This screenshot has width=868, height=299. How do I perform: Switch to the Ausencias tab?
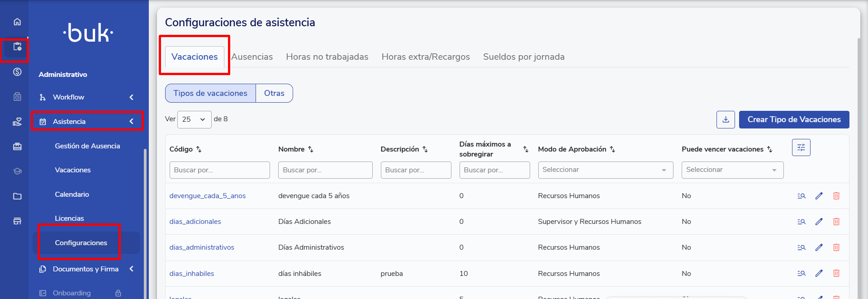[252, 57]
